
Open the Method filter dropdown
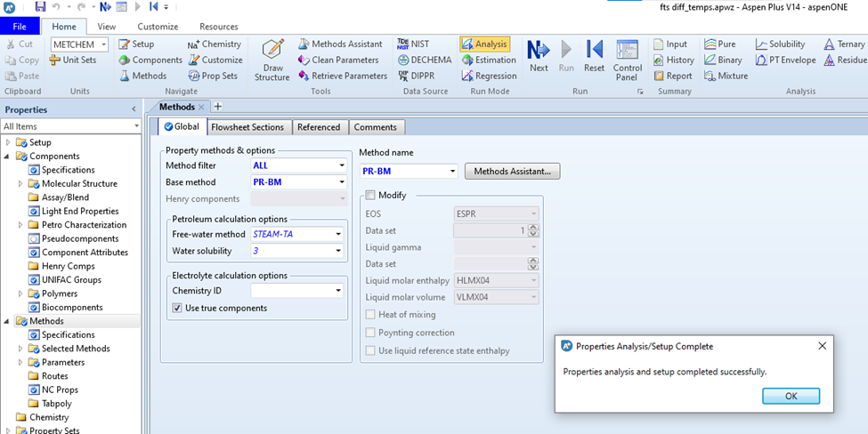tap(342, 165)
